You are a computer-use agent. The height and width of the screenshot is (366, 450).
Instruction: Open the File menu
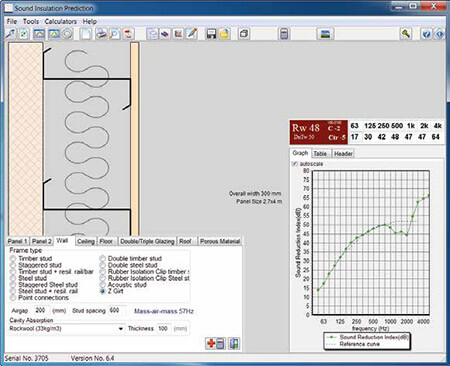click(x=12, y=21)
